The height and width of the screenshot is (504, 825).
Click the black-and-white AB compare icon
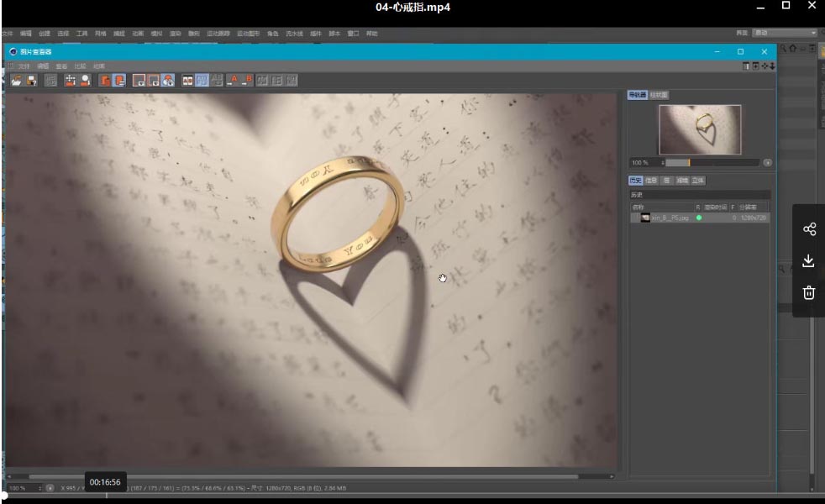pyautogui.click(x=187, y=81)
